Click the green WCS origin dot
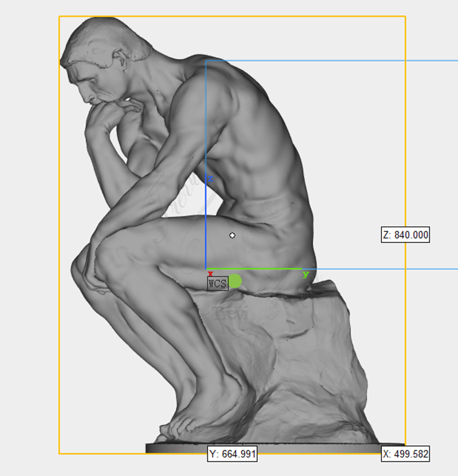Screen dimensions: 458x476 pyautogui.click(x=235, y=281)
